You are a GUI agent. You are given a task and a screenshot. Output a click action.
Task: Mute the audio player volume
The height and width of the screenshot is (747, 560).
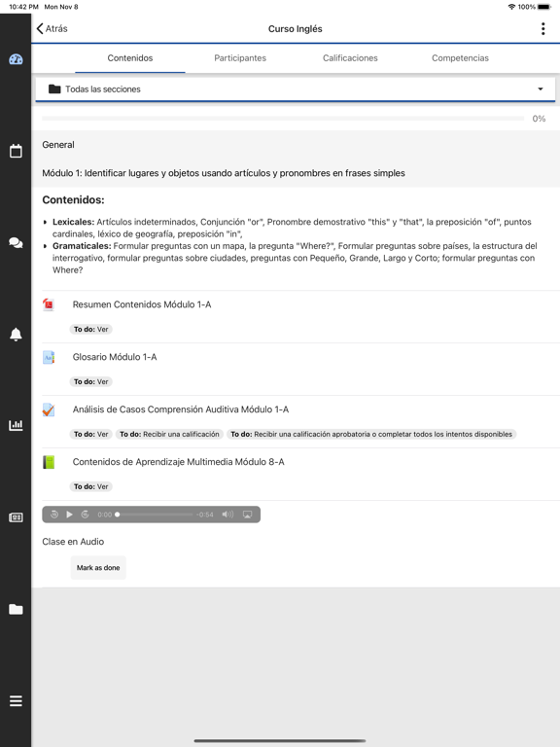point(227,515)
